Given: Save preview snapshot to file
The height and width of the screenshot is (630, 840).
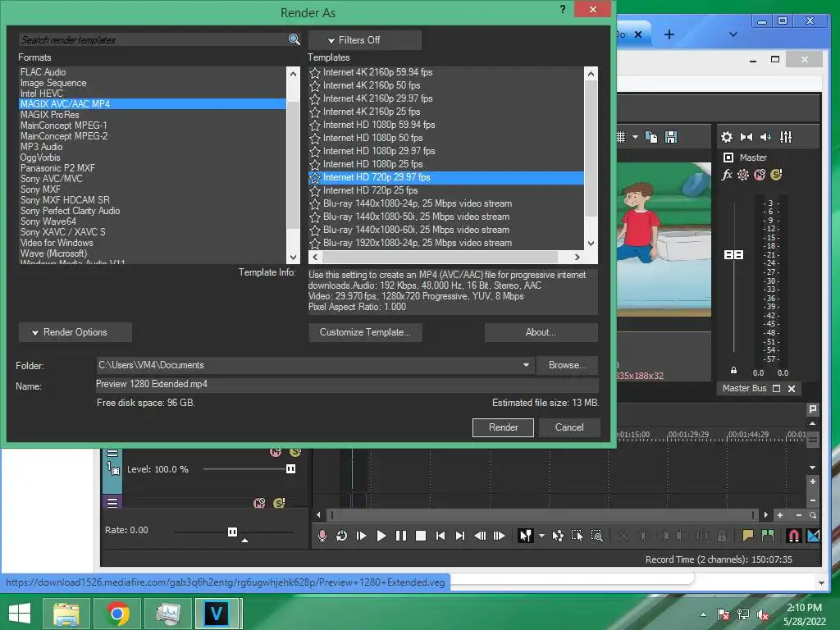Looking at the screenshot, I should (671, 137).
